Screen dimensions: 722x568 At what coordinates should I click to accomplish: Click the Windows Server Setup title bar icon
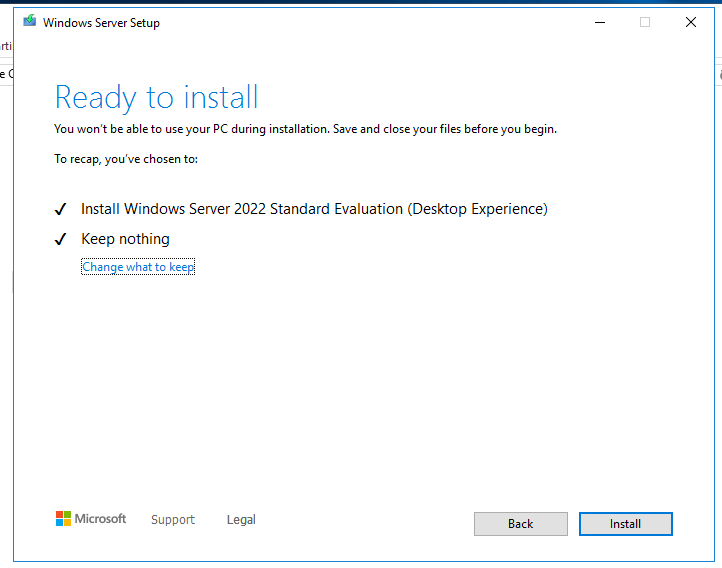pos(30,21)
